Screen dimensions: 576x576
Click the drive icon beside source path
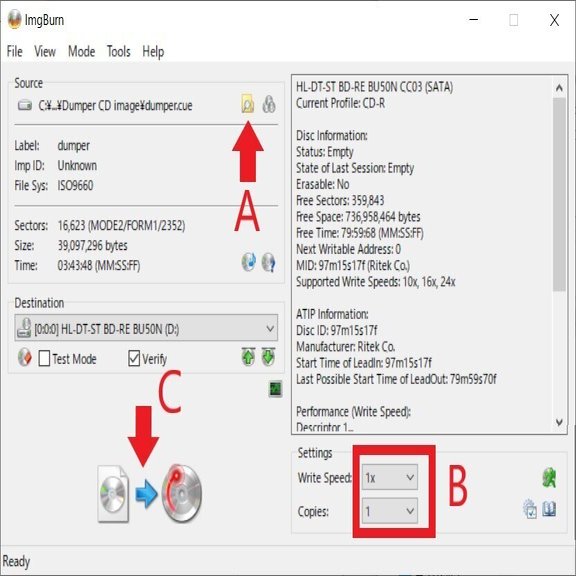coord(25,105)
